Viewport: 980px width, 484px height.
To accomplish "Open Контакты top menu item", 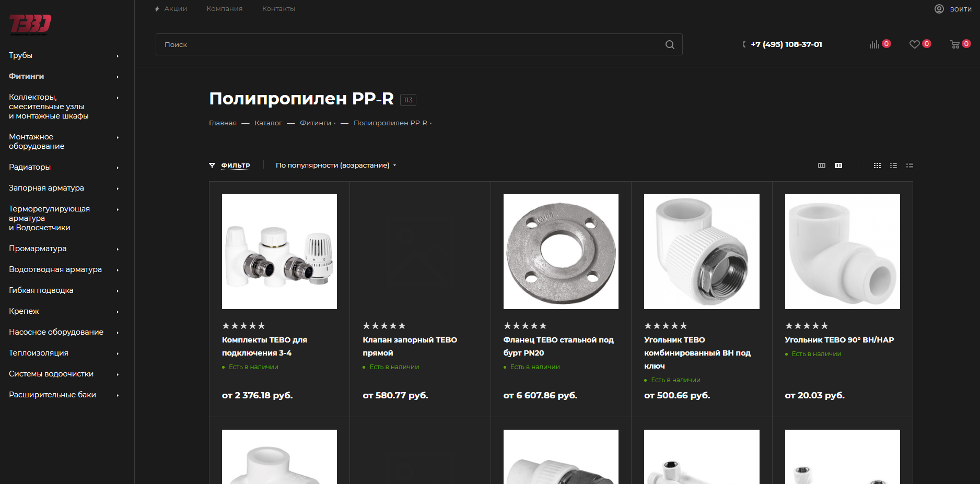I will 278,9.
